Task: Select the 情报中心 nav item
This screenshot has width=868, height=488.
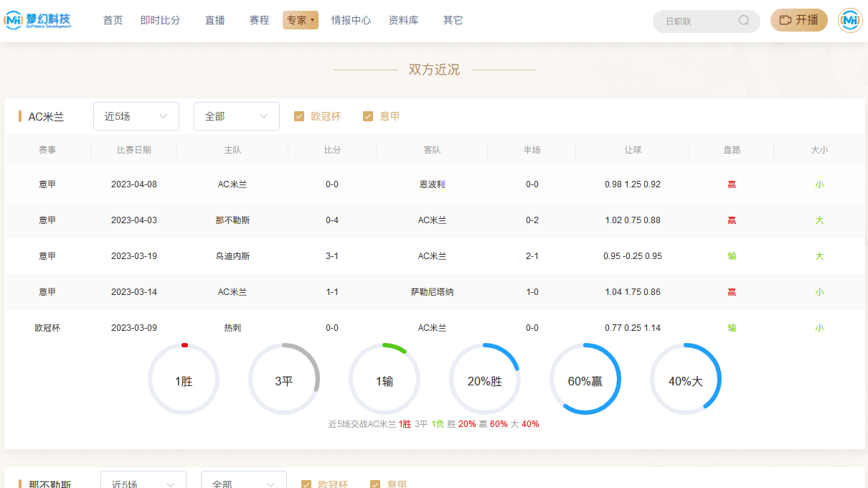Action: pyautogui.click(x=351, y=20)
